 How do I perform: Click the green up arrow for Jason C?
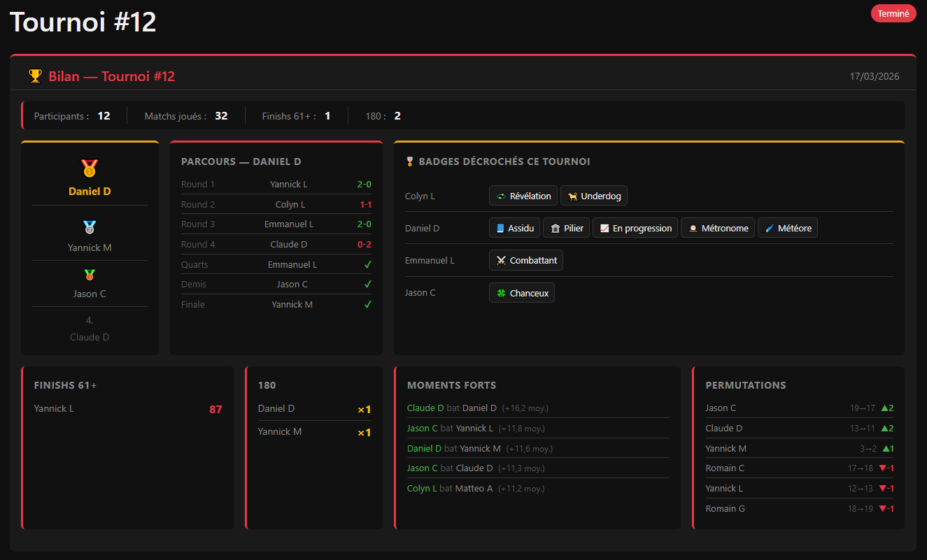pyautogui.click(x=885, y=408)
